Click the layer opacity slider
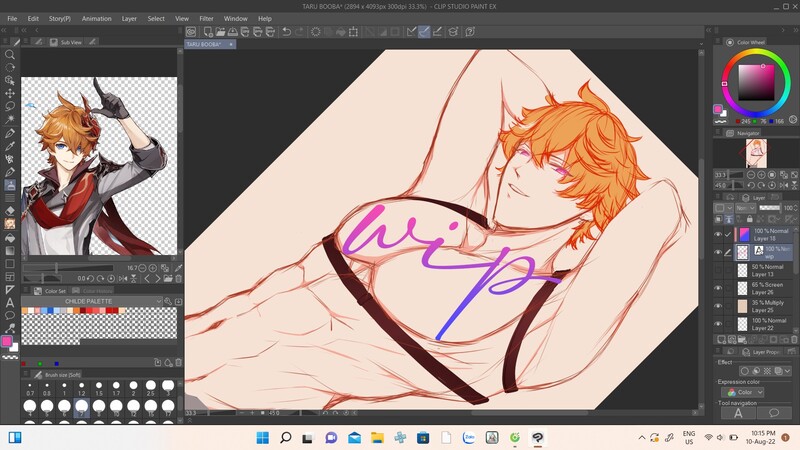The width and height of the screenshot is (800, 450). pyautogui.click(x=770, y=208)
